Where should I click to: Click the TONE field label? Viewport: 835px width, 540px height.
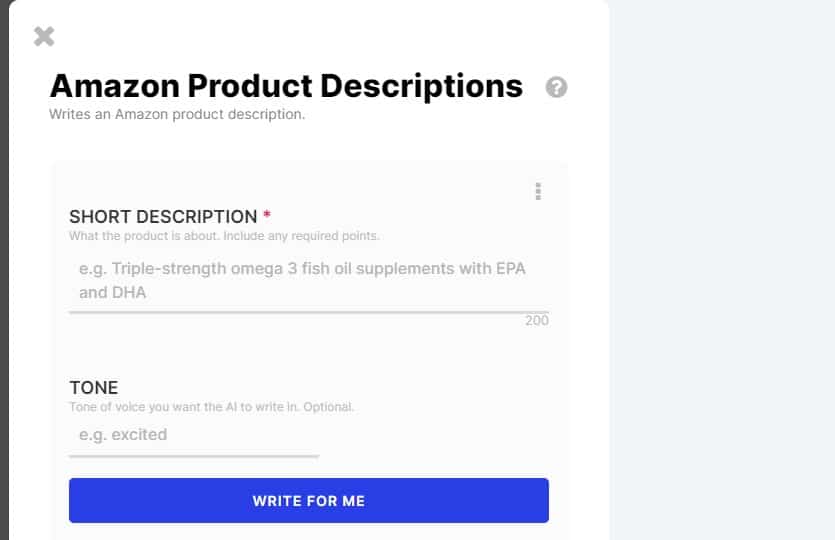(x=94, y=388)
